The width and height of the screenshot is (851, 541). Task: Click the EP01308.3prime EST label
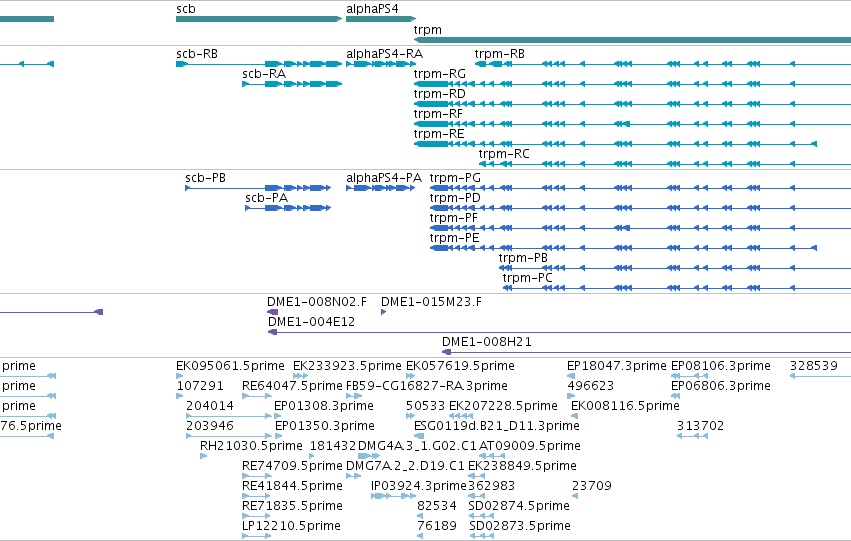pyautogui.click(x=324, y=406)
